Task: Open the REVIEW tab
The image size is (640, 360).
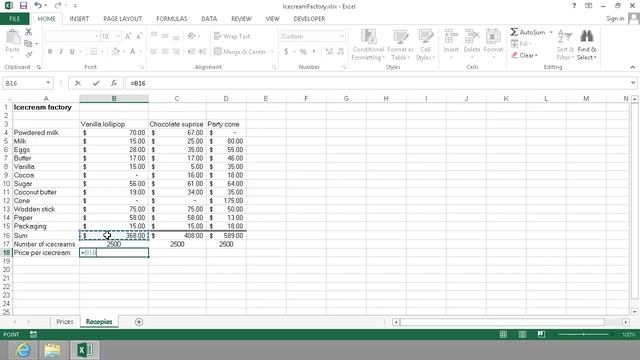Action: point(241,19)
